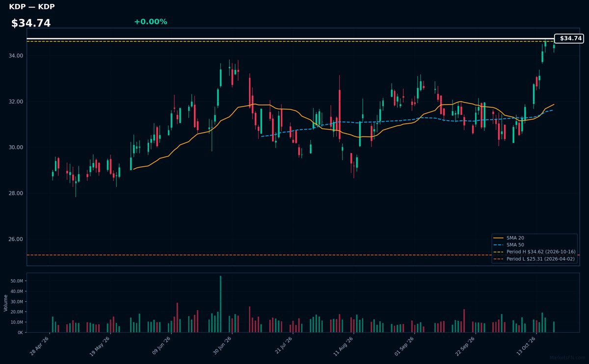Click the 0K volume axis label
Screen dimensions: 589x364
click(x=20, y=333)
